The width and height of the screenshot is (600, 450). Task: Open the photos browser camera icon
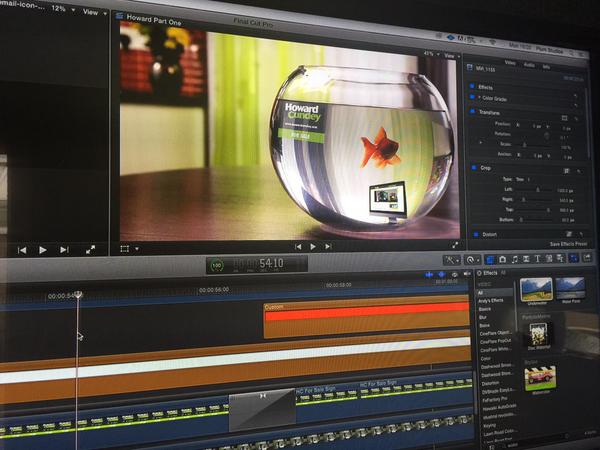[502, 259]
